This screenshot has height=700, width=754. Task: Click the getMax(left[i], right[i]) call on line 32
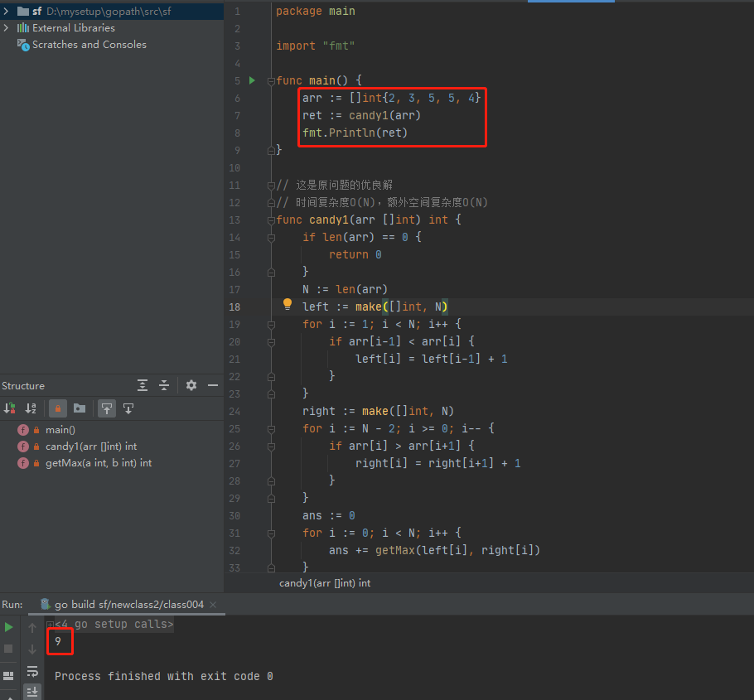pyautogui.click(x=457, y=550)
